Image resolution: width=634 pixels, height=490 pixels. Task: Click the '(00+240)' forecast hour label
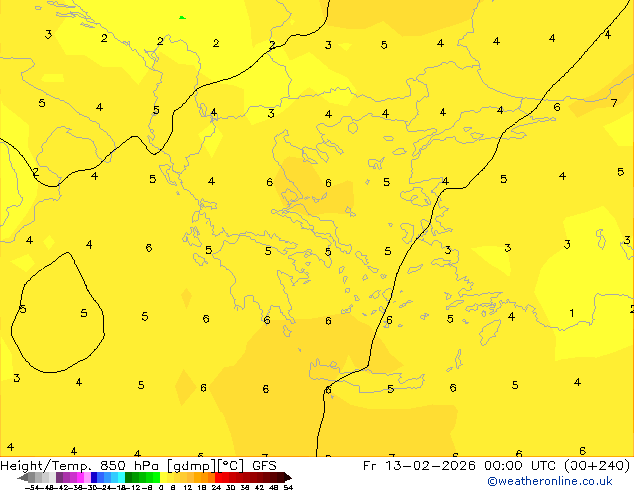[597, 466]
